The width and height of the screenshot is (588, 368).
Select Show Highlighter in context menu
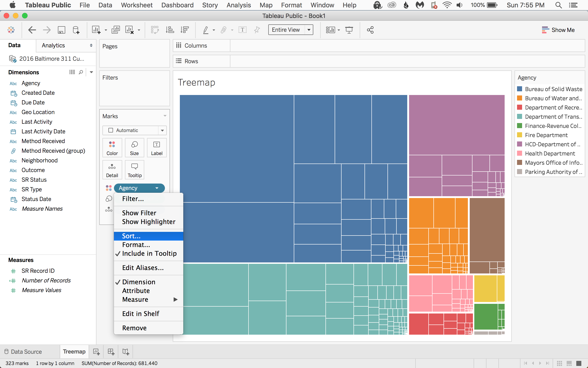[x=148, y=222]
